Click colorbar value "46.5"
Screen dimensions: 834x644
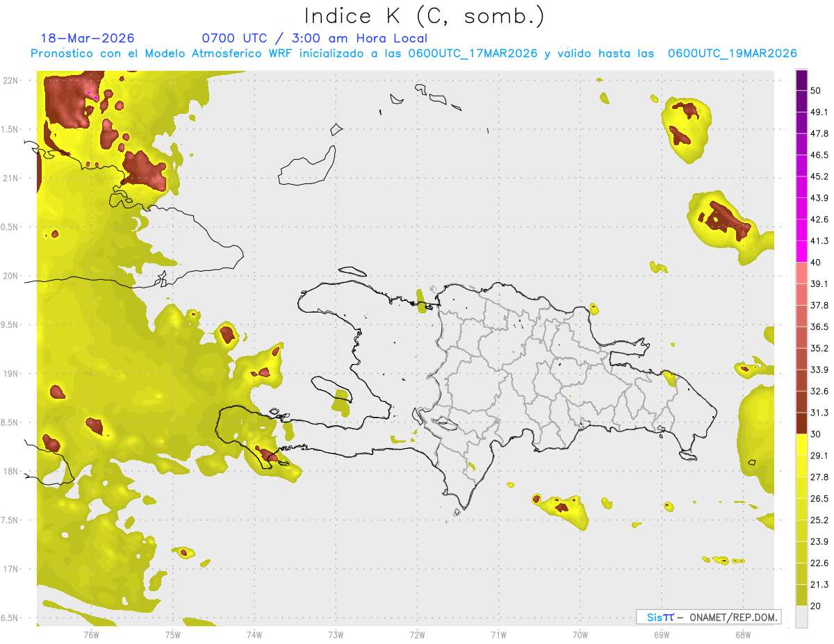(x=819, y=155)
